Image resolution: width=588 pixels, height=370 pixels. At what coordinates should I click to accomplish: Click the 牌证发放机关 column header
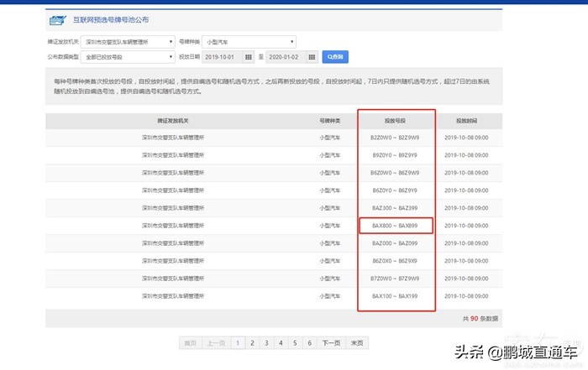173,121
